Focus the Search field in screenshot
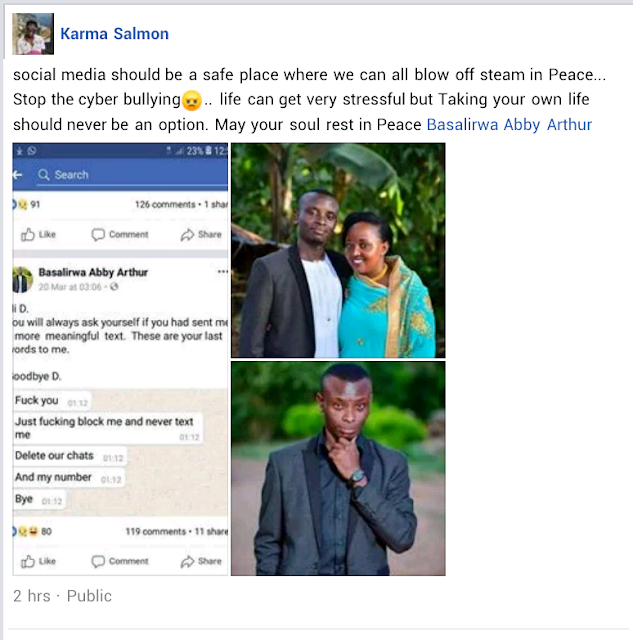Image resolution: width=633 pixels, height=640 pixels. [x=132, y=175]
